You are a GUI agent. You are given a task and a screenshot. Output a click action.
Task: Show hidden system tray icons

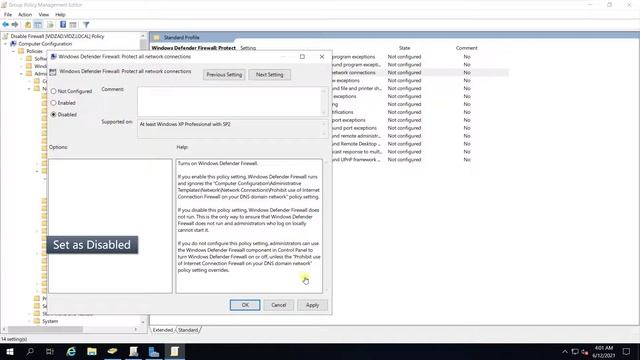[x=564, y=352]
